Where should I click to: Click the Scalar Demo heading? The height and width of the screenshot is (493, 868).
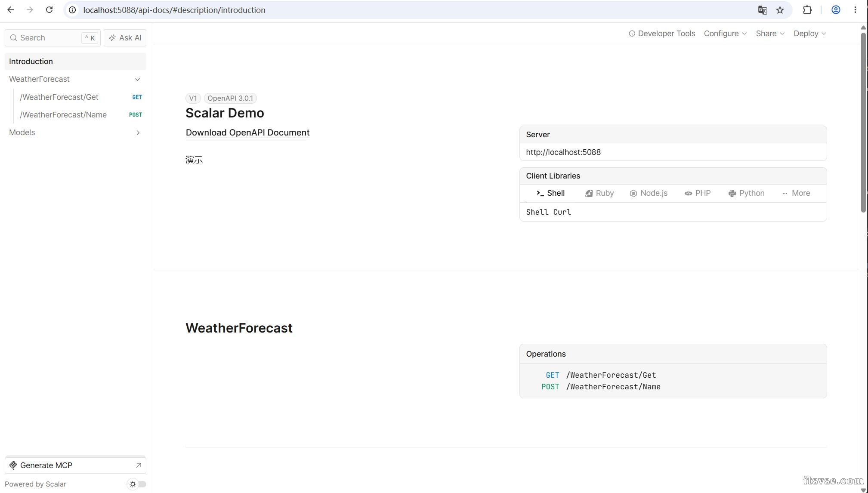click(x=225, y=113)
